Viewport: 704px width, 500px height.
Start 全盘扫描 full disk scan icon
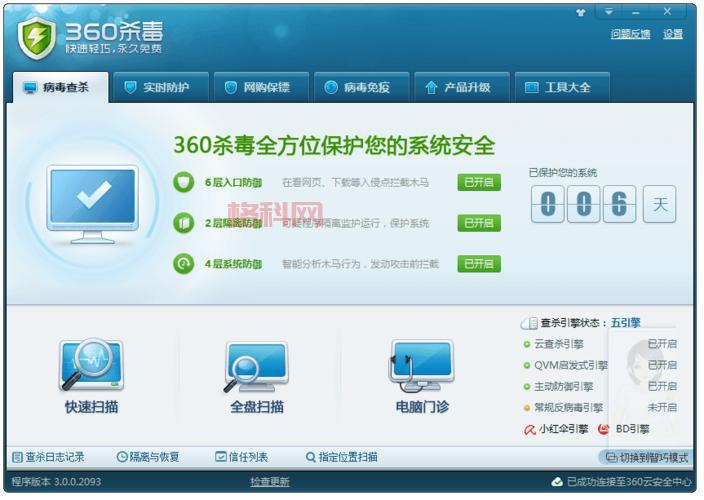(256, 367)
